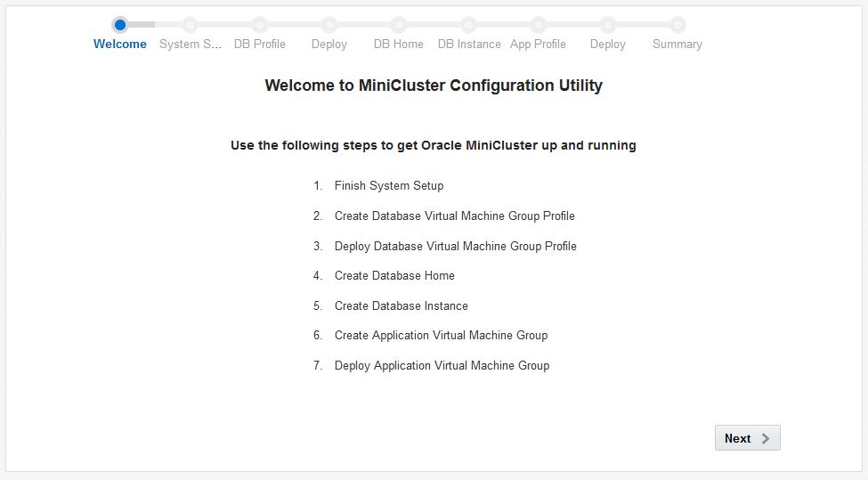Select the App Profile step circle
Screen dimensions: 868x480
[538, 25]
